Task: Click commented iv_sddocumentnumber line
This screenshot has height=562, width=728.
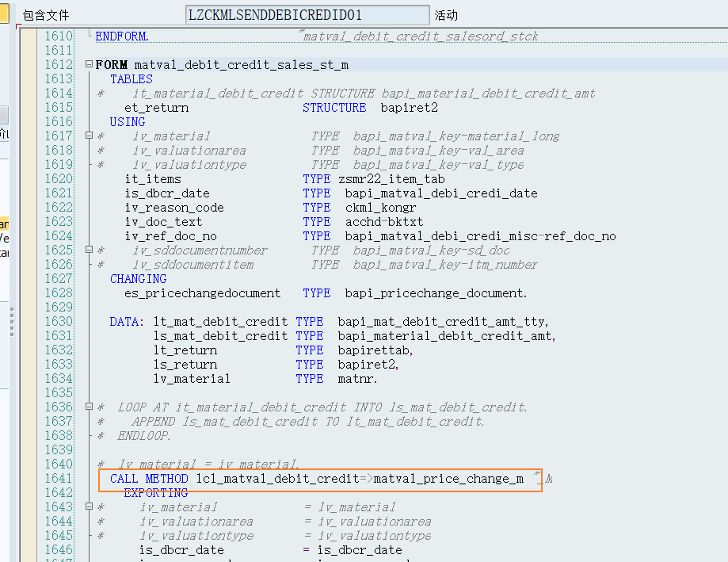Action: [x=200, y=250]
